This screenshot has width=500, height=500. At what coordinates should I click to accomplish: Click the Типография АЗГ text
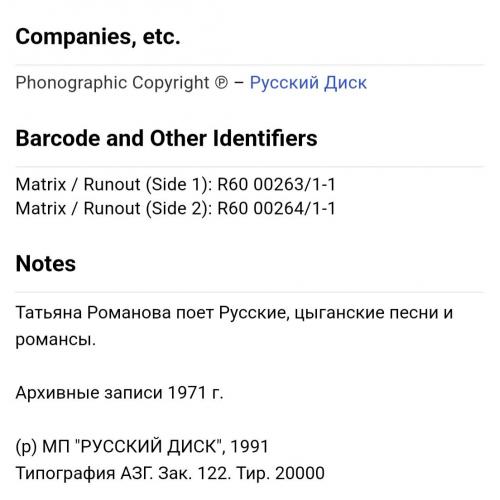coord(84,473)
